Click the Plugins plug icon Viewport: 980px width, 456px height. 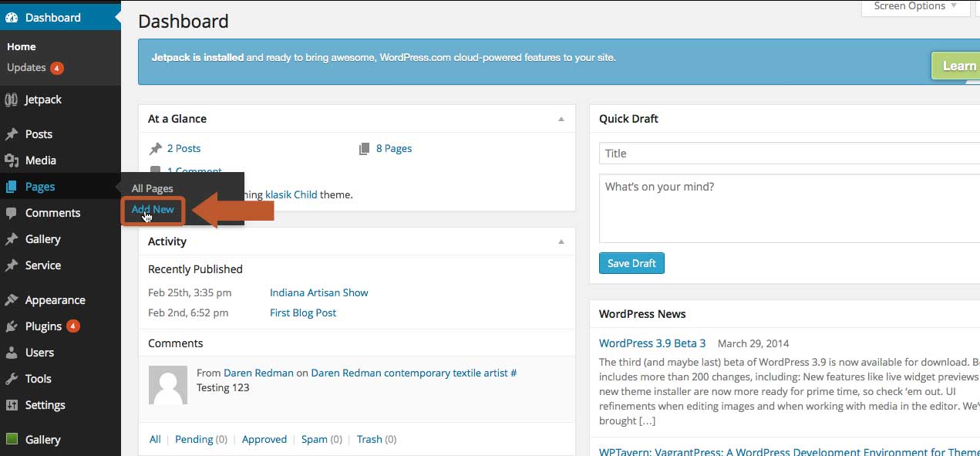pos(12,326)
